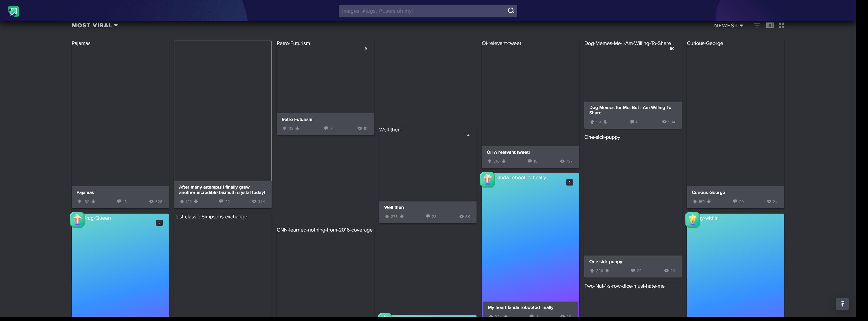Downvote the Dog Memes post
This screenshot has height=321, width=868.
605,122
